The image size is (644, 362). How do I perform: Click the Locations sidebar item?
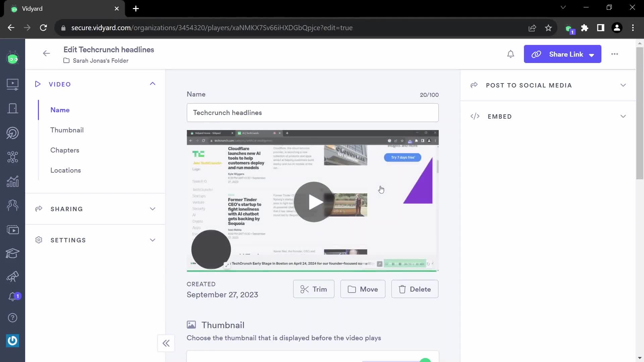[65, 170]
